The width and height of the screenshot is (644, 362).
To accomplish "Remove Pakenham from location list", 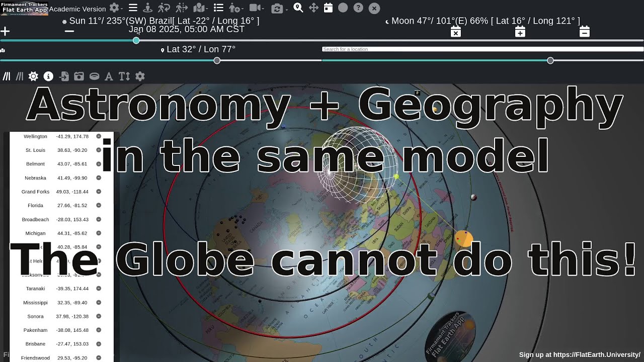I will [x=99, y=330].
